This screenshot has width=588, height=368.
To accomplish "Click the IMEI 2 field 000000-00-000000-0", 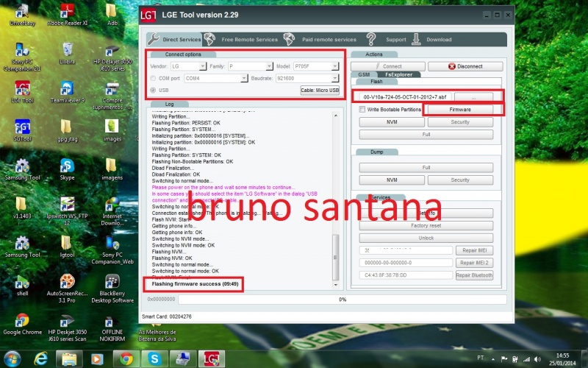I will click(x=406, y=263).
